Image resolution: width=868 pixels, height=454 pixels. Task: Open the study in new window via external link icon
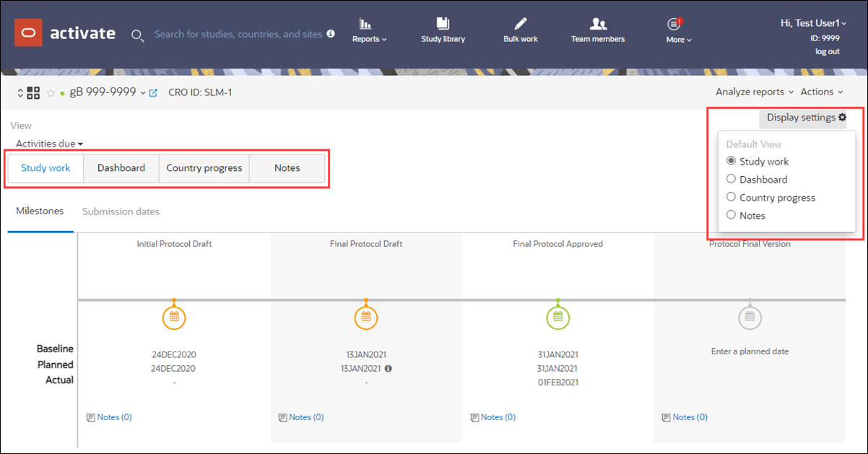point(153,92)
